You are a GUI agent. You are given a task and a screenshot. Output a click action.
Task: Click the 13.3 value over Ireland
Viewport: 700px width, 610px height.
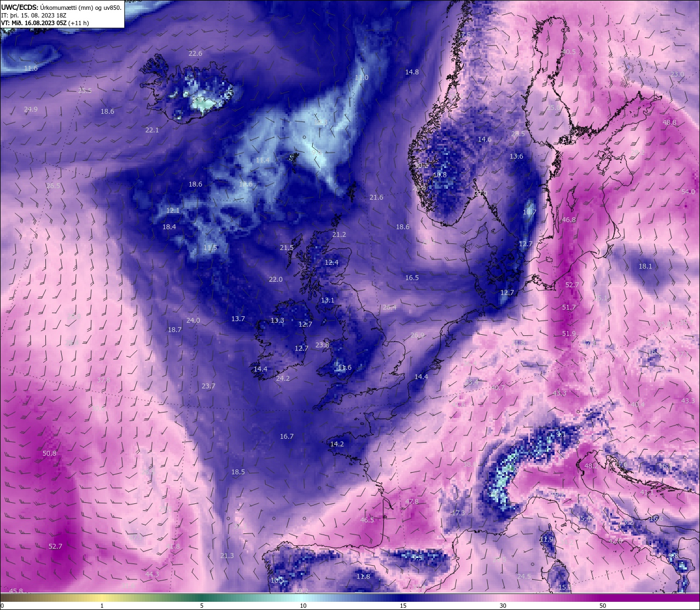[277, 321]
